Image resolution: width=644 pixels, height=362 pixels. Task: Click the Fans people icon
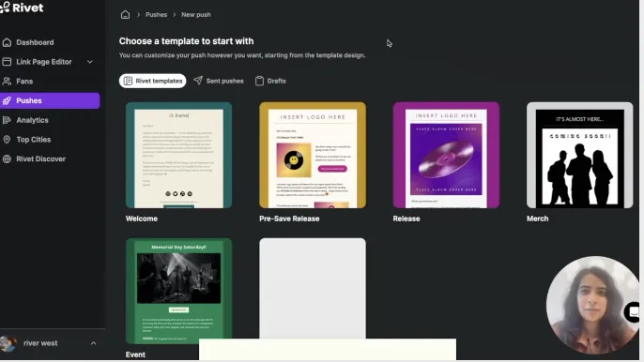pyautogui.click(x=7, y=81)
